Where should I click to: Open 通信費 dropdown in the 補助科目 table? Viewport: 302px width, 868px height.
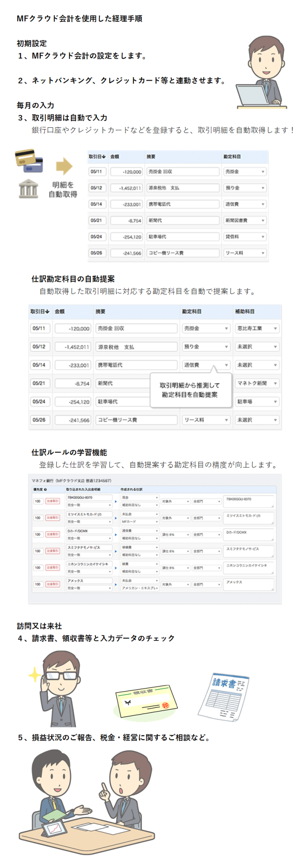click(206, 365)
